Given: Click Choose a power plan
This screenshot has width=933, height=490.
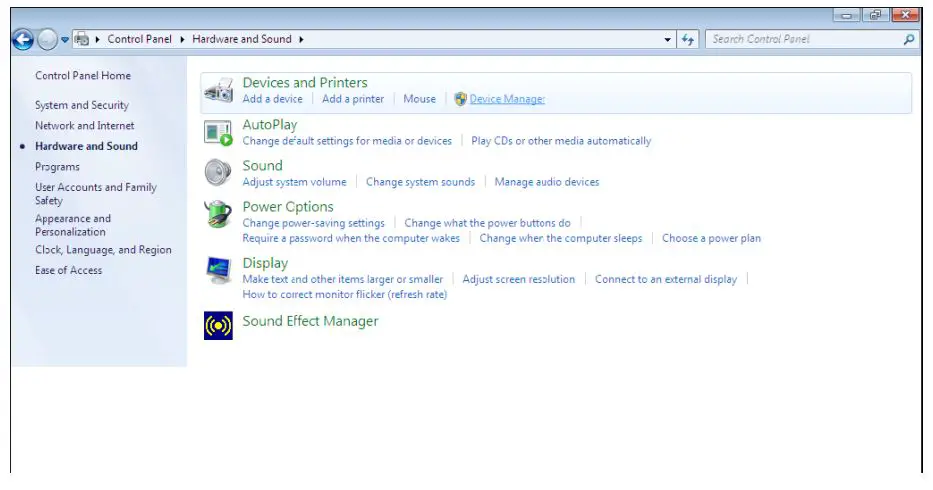Looking at the screenshot, I should point(712,238).
